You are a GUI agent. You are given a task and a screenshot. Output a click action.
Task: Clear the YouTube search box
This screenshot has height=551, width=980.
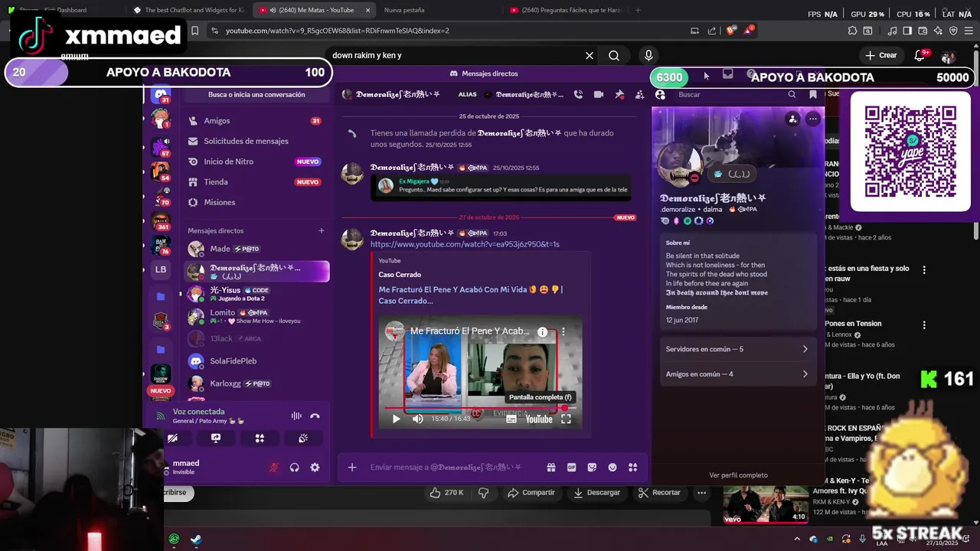click(x=590, y=56)
